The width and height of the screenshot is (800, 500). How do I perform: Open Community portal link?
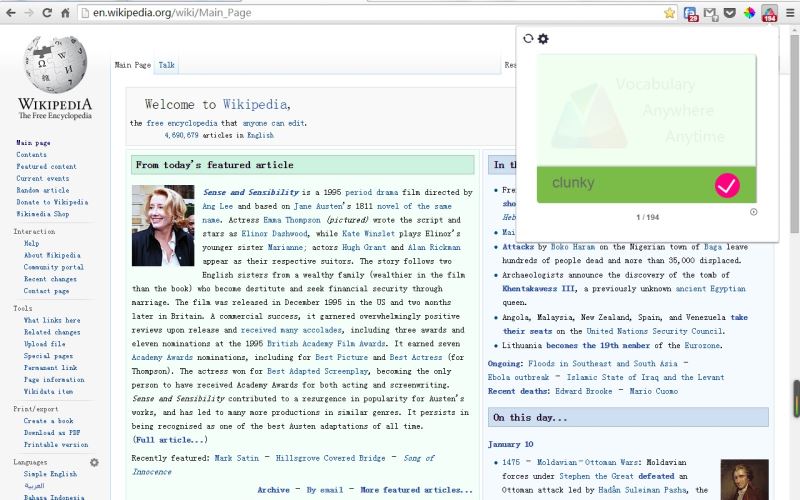tap(54, 267)
